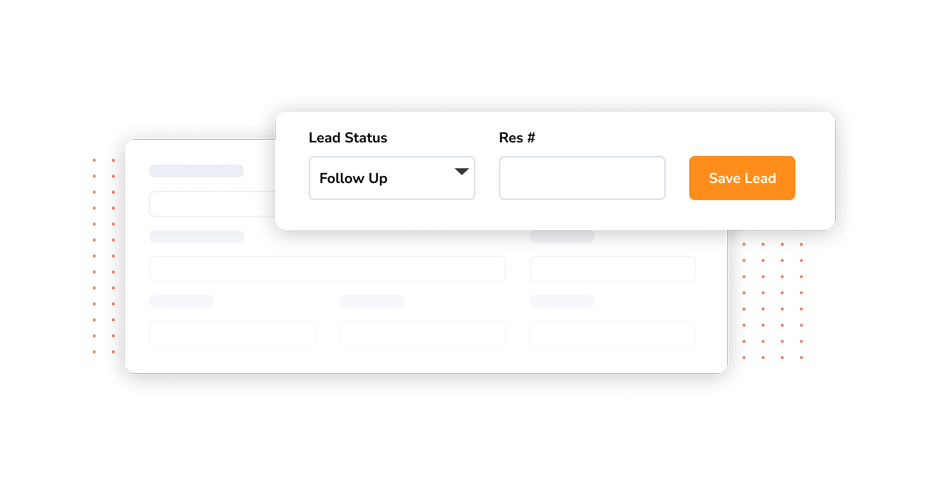The height and width of the screenshot is (490, 928).
Task: Click gray placeholder label above bottom-right field
Action: coord(562,301)
